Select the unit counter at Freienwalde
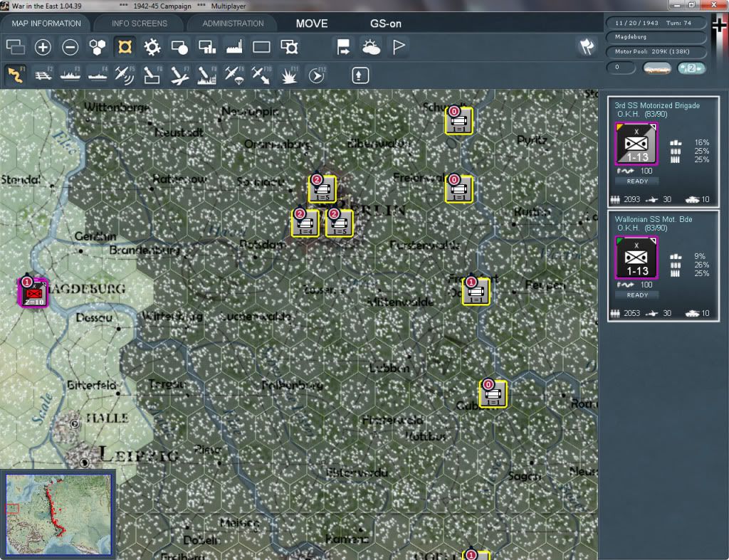Screen dimensions: 729x560 pyautogui.click(x=459, y=189)
